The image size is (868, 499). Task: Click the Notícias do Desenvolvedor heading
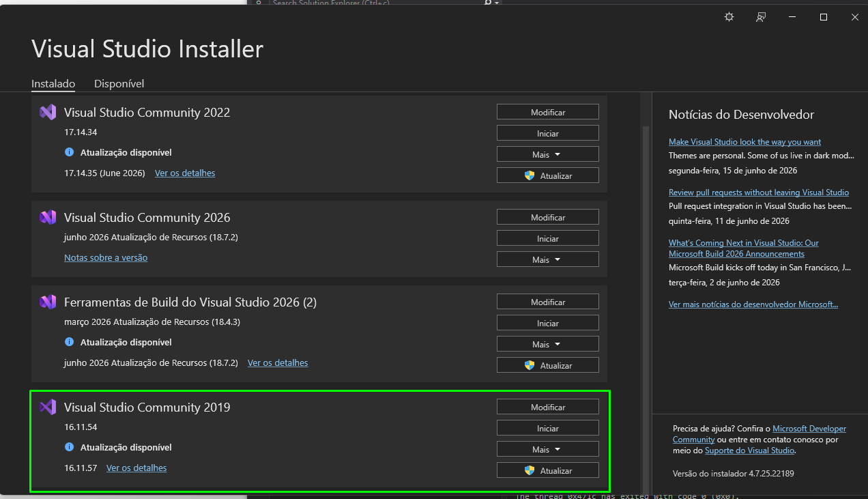click(x=742, y=115)
